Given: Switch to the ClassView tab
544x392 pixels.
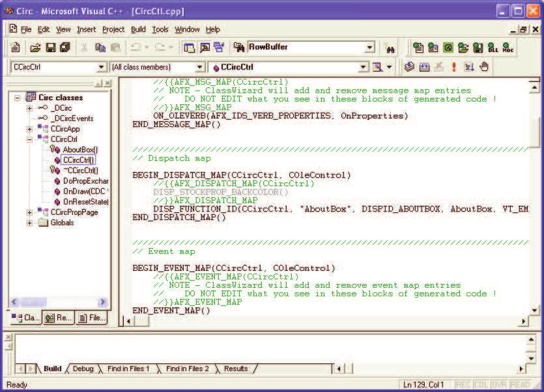Looking at the screenshot, I should click(25, 317).
